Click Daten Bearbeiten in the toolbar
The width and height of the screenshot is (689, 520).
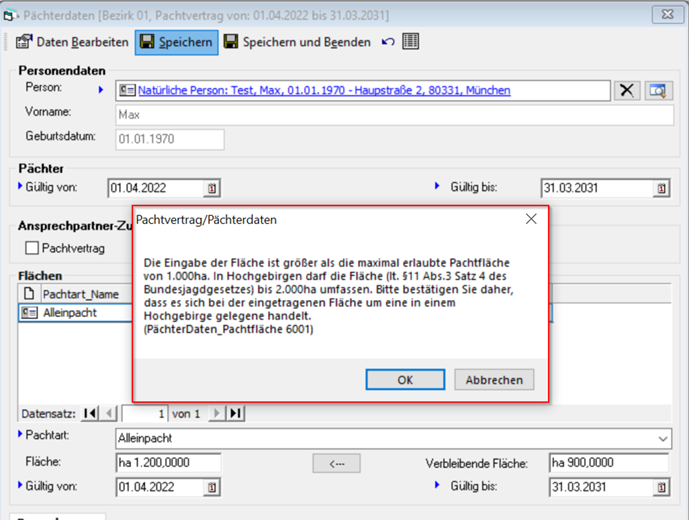click(72, 42)
